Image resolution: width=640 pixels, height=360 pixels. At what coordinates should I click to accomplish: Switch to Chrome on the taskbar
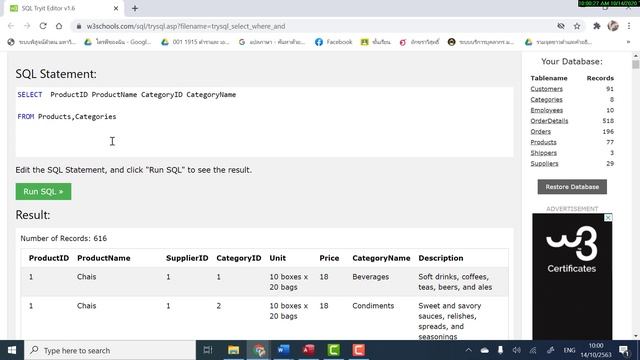259,350
